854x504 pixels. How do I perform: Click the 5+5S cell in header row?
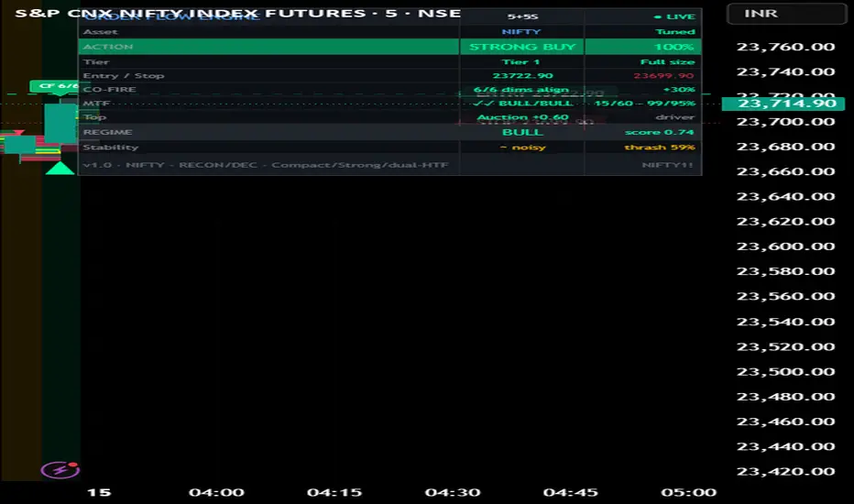[522, 16]
